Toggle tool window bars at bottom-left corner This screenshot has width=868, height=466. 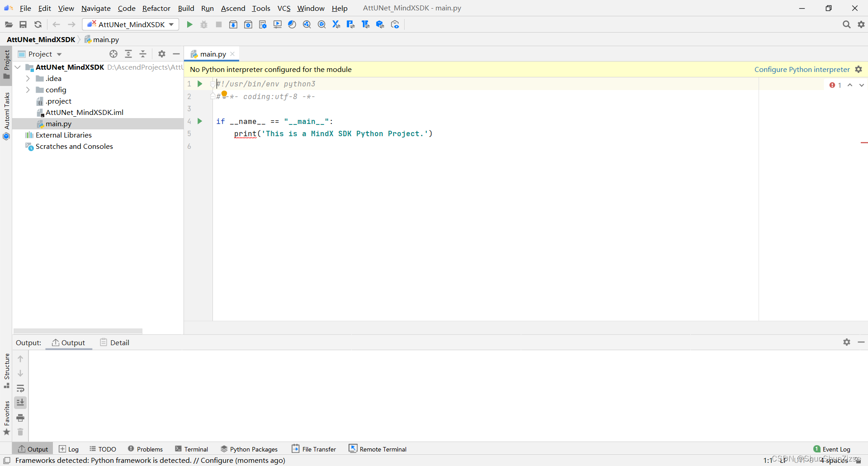(7, 461)
